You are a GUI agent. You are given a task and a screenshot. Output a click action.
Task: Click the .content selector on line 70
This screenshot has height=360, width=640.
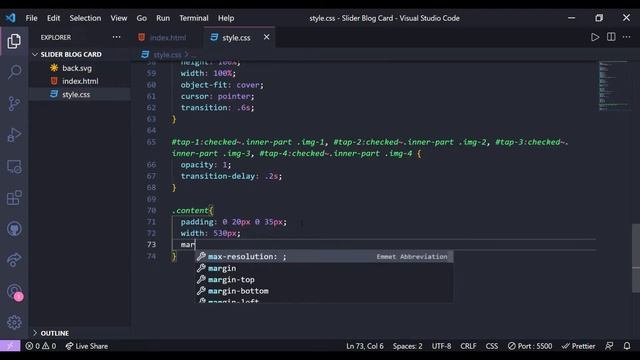(190, 211)
